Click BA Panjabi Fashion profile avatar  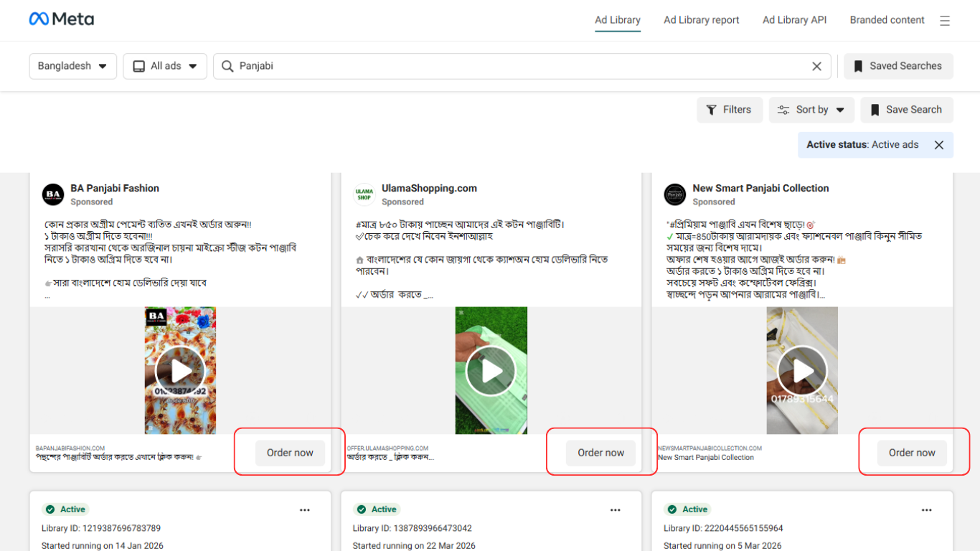click(x=53, y=194)
